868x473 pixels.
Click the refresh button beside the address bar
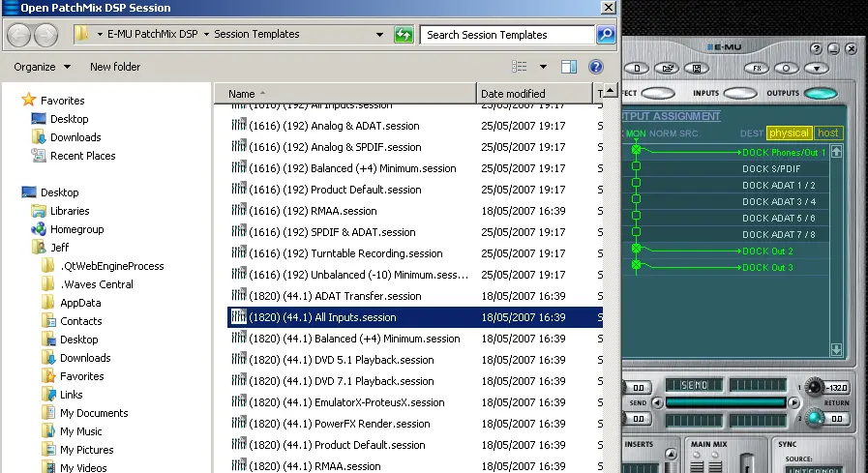point(404,35)
